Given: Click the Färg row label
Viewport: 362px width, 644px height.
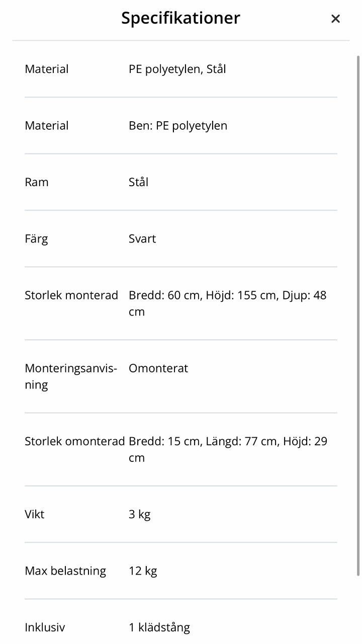Looking at the screenshot, I should [36, 238].
